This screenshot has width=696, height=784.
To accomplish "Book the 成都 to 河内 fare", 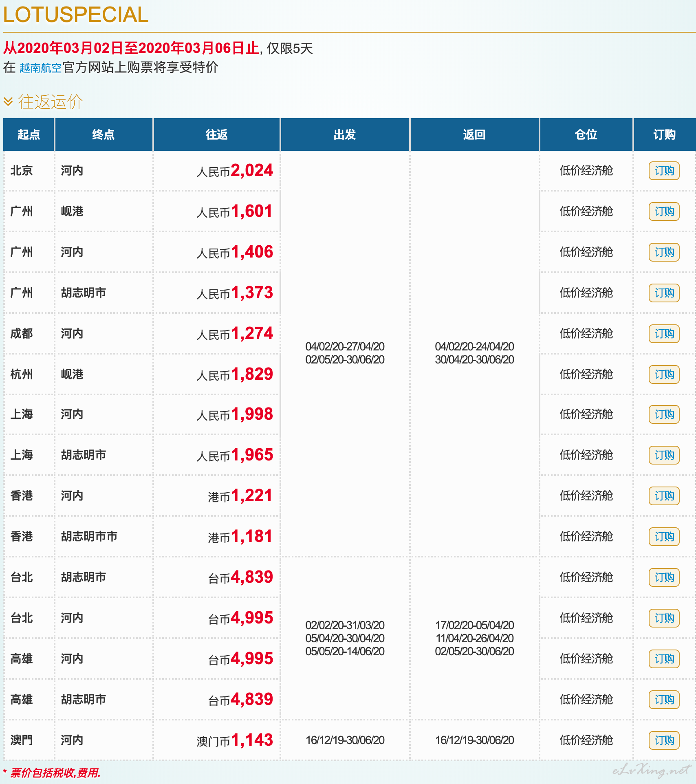I will [x=664, y=334].
